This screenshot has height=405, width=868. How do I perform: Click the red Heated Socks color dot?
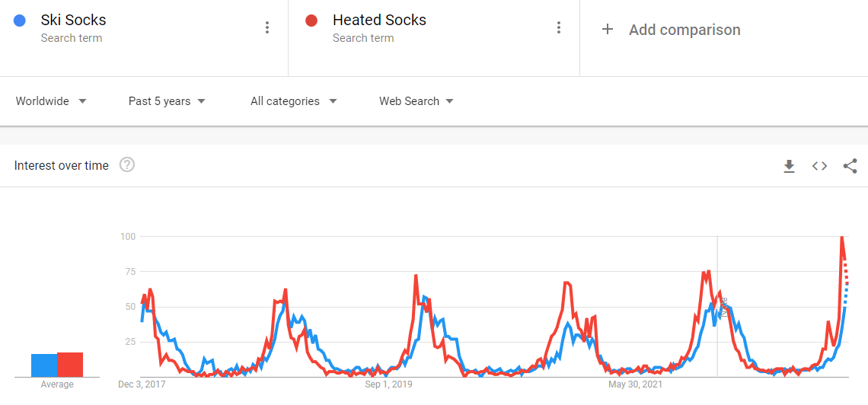tap(311, 21)
